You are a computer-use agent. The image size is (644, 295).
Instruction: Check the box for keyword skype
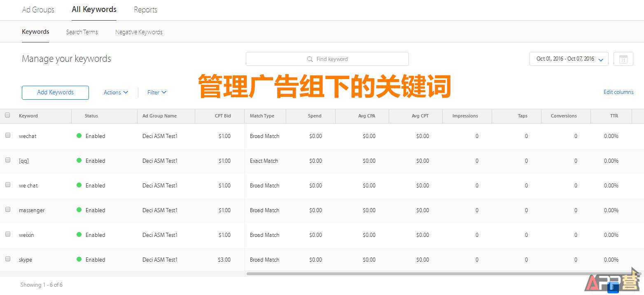click(x=7, y=259)
